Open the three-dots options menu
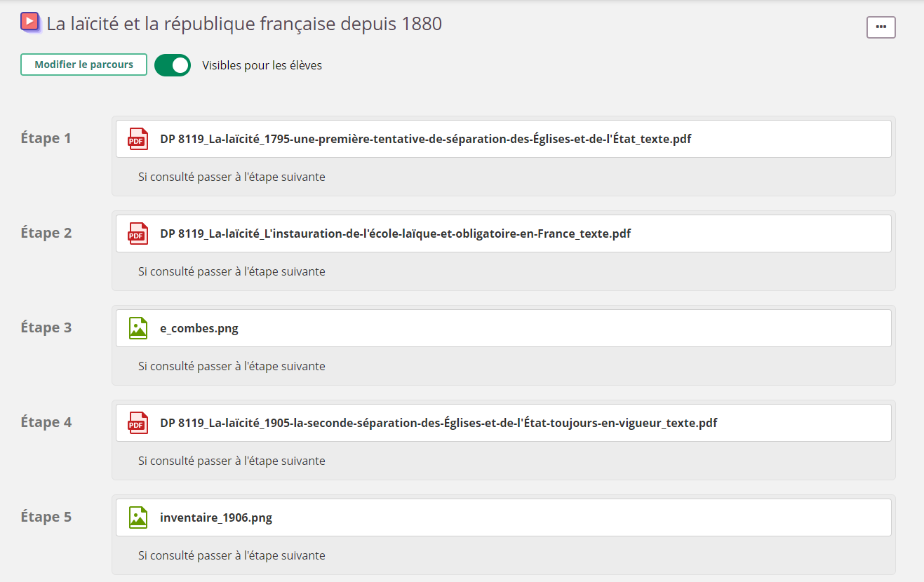Screen dimensions: 924x582 point(881,27)
